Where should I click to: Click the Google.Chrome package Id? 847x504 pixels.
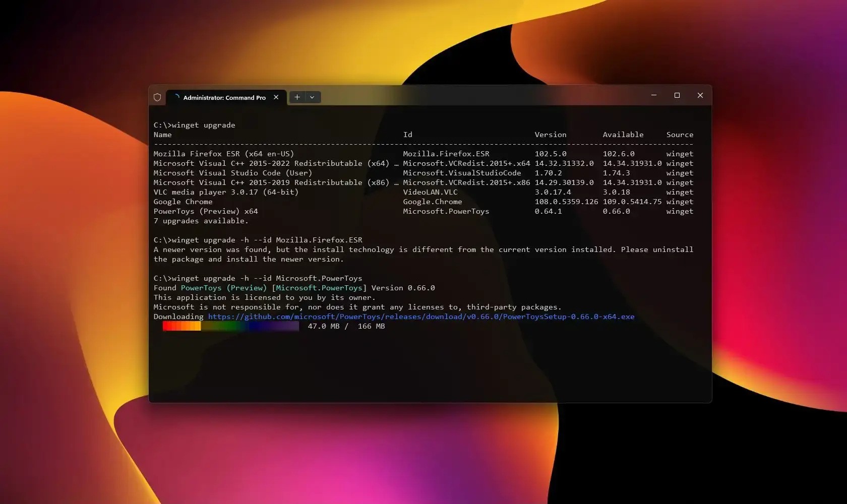(432, 202)
